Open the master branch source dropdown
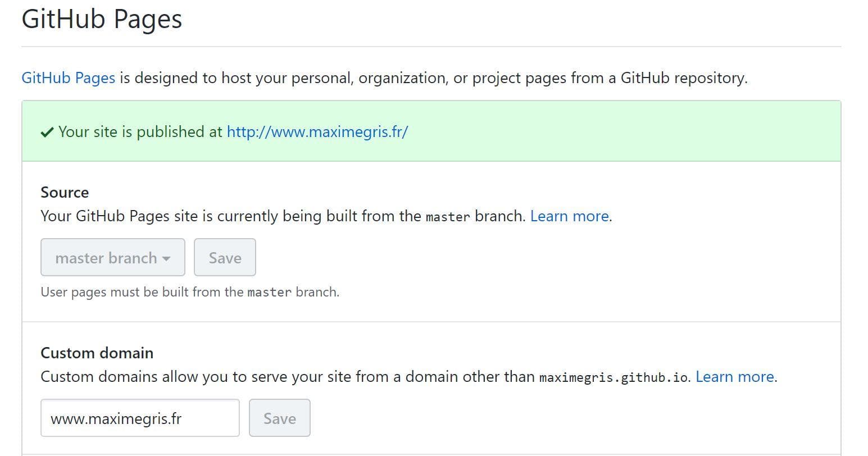 pyautogui.click(x=113, y=257)
